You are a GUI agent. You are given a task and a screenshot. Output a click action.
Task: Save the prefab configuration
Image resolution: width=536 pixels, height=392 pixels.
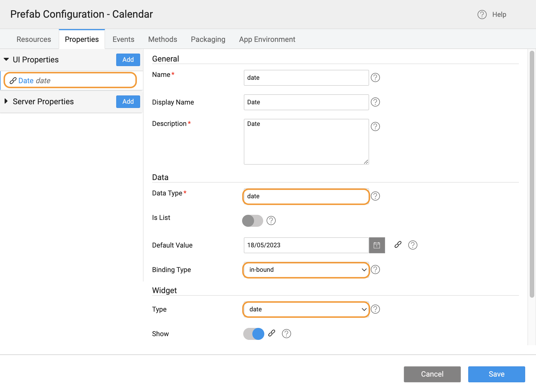click(x=496, y=374)
